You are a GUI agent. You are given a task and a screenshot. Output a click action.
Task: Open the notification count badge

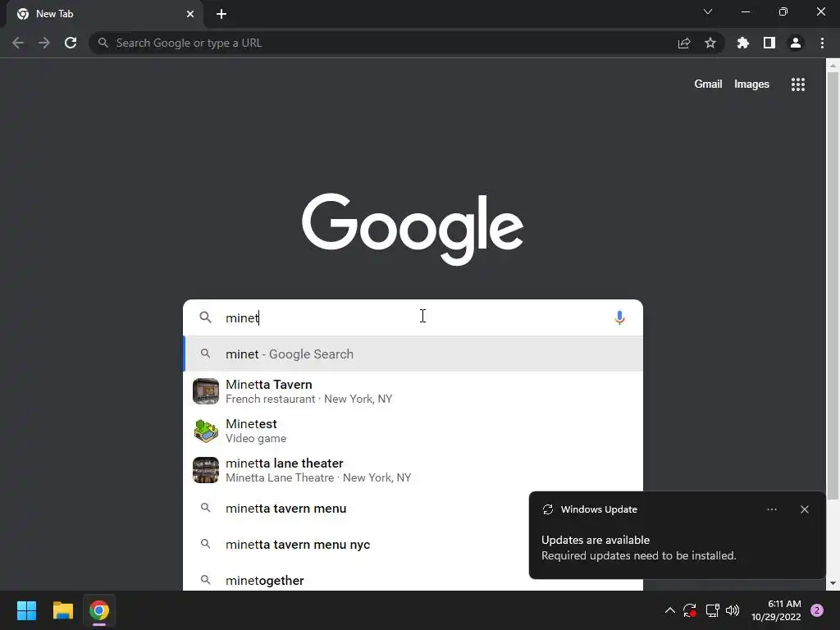pyautogui.click(x=817, y=610)
